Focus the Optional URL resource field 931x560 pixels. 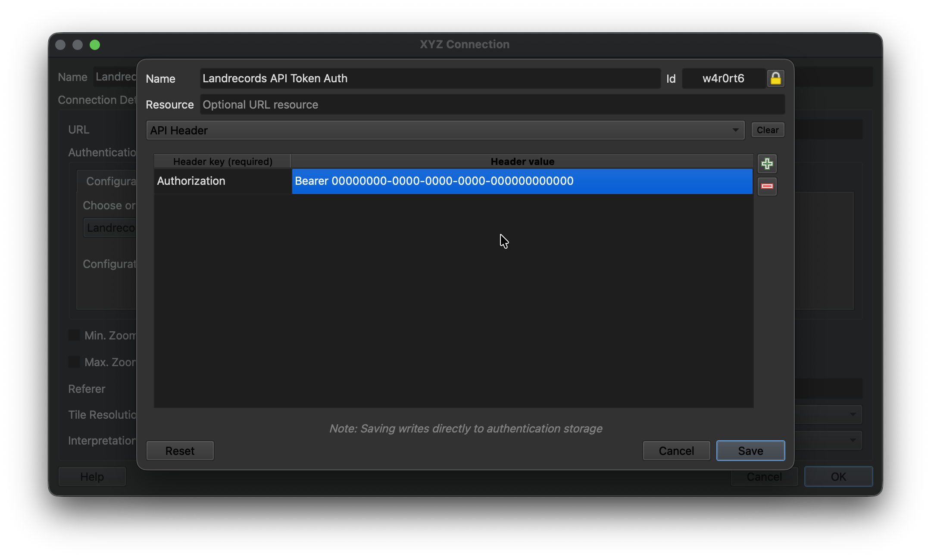click(491, 105)
